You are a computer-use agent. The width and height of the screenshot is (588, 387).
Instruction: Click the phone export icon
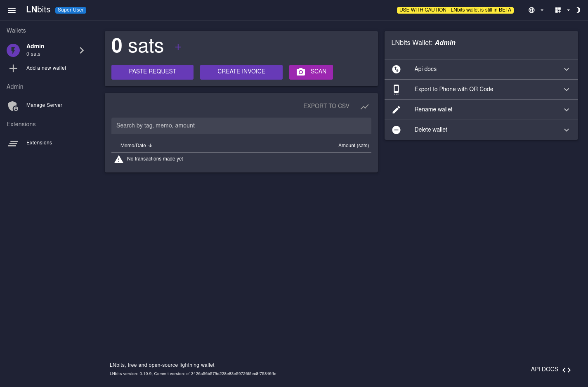[396, 90]
